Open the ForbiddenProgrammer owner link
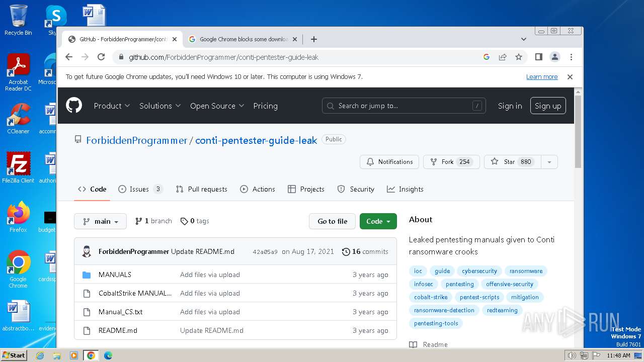This screenshot has width=644, height=362. (x=136, y=140)
